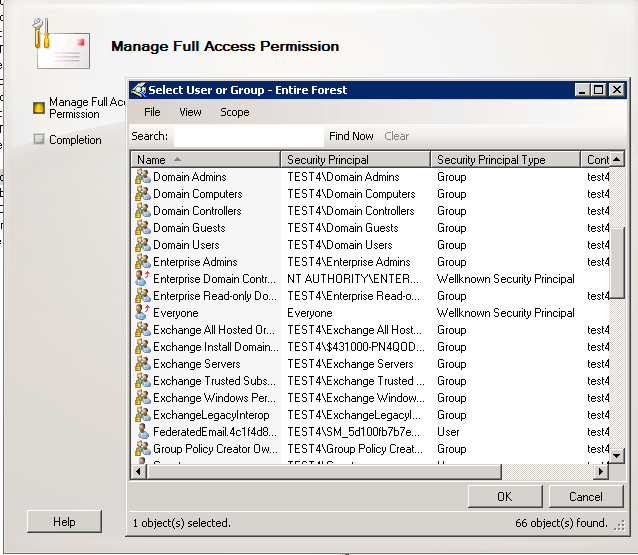Image resolution: width=638 pixels, height=555 pixels.
Task: Select the Domain Guests group icon
Action: (x=143, y=228)
